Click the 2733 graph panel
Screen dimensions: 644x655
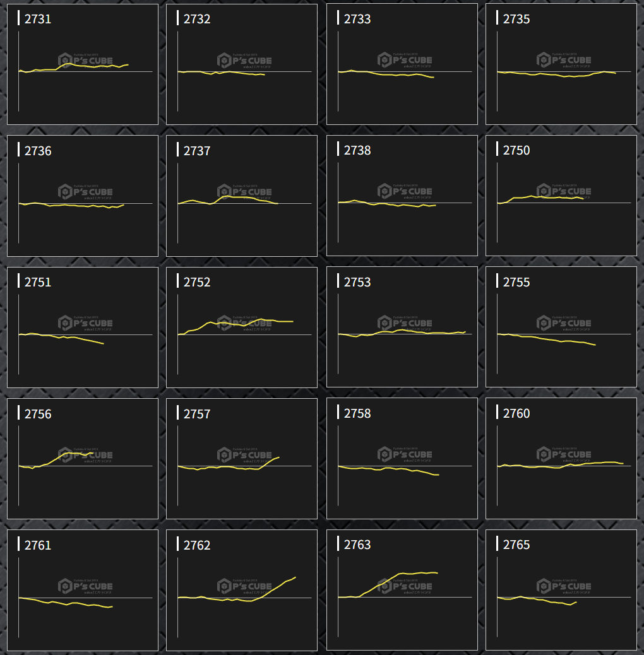click(402, 64)
